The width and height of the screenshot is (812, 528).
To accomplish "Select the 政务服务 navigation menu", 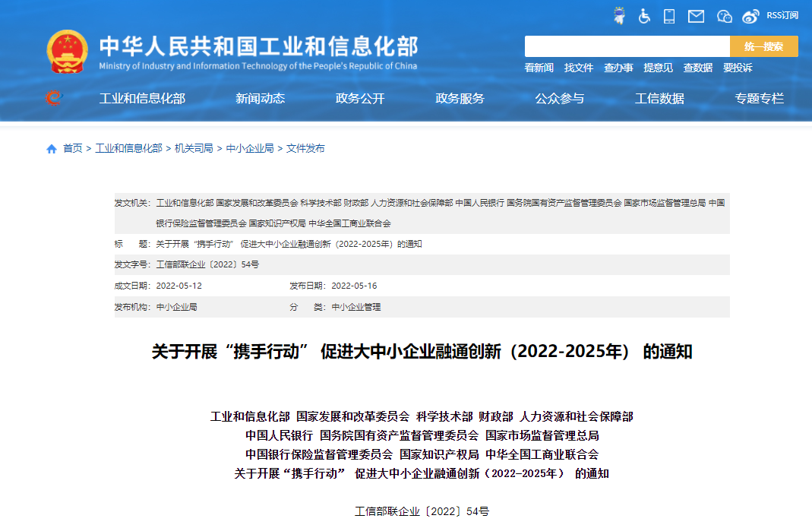I will click(x=460, y=99).
